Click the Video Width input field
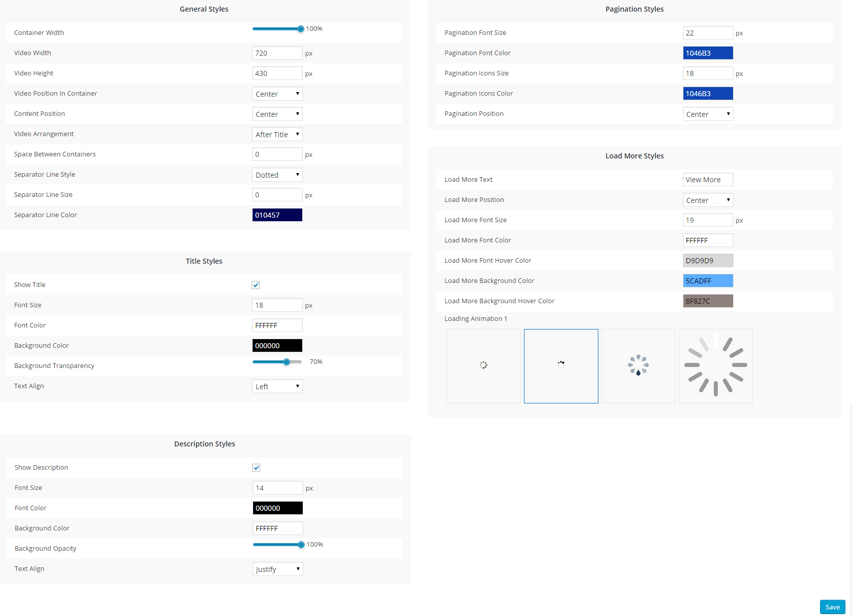The height and width of the screenshot is (616, 852). coord(277,53)
